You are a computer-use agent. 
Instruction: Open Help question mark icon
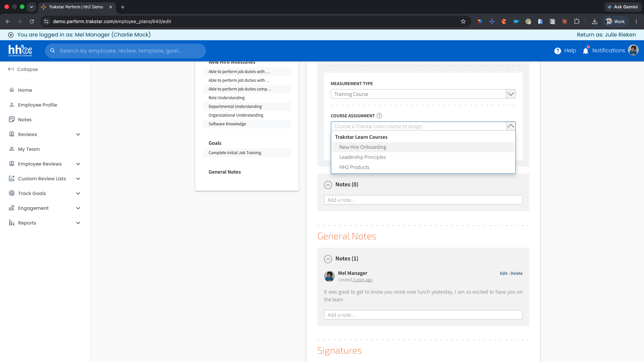tap(557, 51)
